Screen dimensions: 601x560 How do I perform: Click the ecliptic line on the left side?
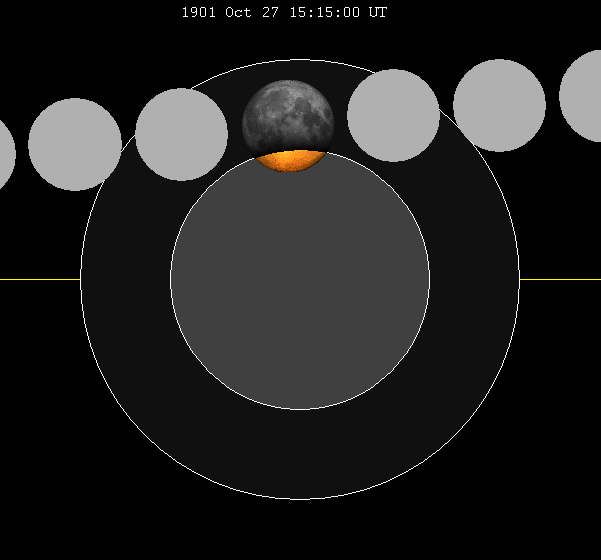40,280
